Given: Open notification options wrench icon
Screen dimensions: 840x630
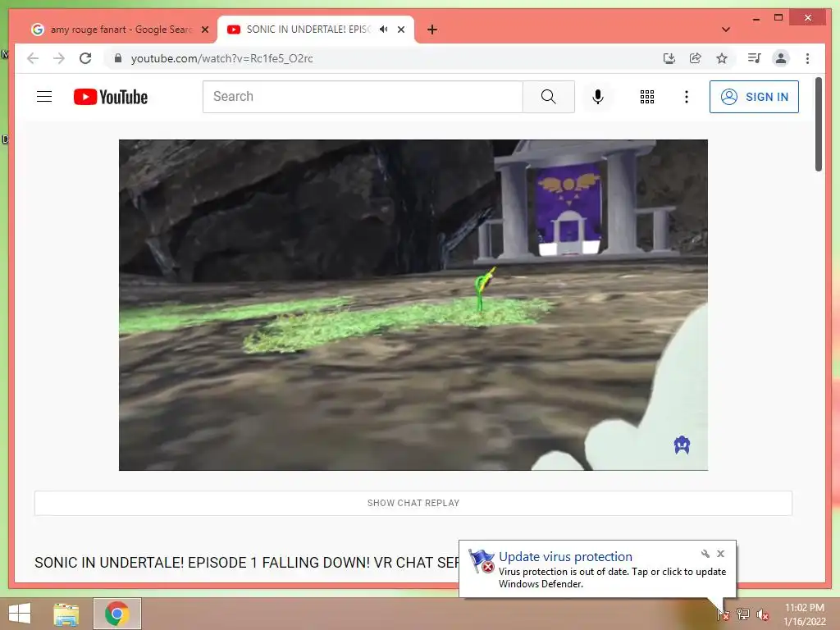Looking at the screenshot, I should [x=705, y=554].
